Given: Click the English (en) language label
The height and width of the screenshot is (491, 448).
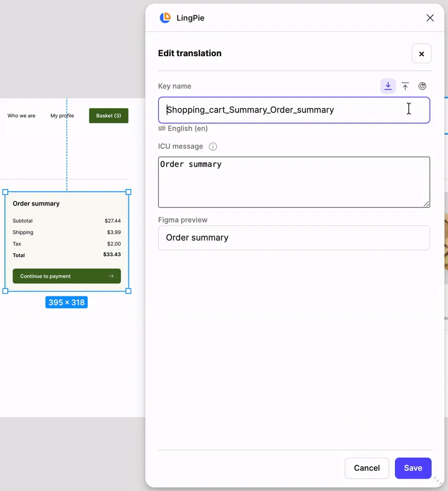Looking at the screenshot, I should coord(188,128).
